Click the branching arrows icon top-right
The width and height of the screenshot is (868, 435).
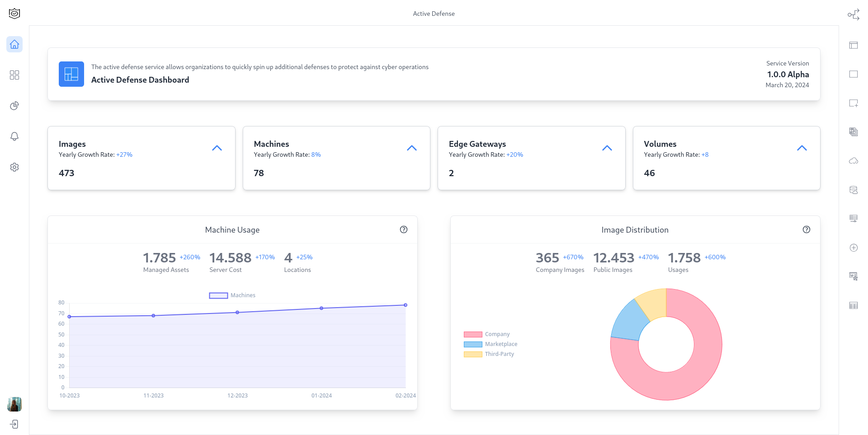(x=854, y=14)
